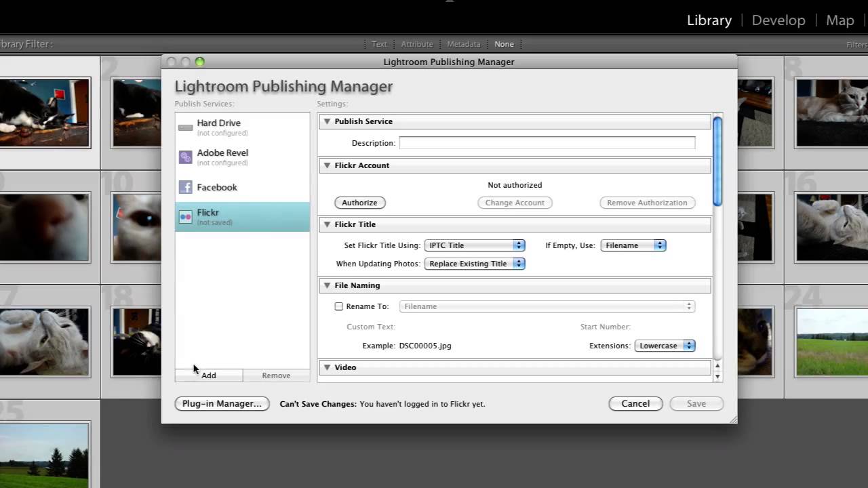
Task: Click the example filename DSC00005.jpg
Action: (425, 346)
